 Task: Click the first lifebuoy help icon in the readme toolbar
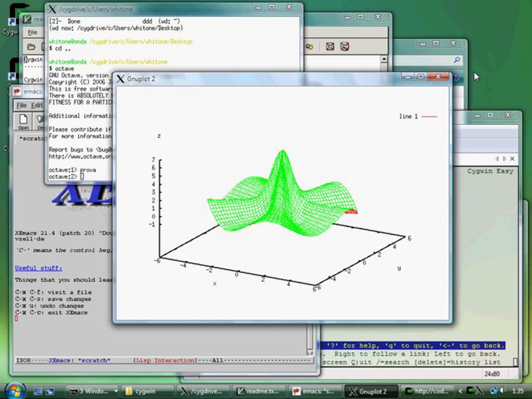click(x=330, y=46)
